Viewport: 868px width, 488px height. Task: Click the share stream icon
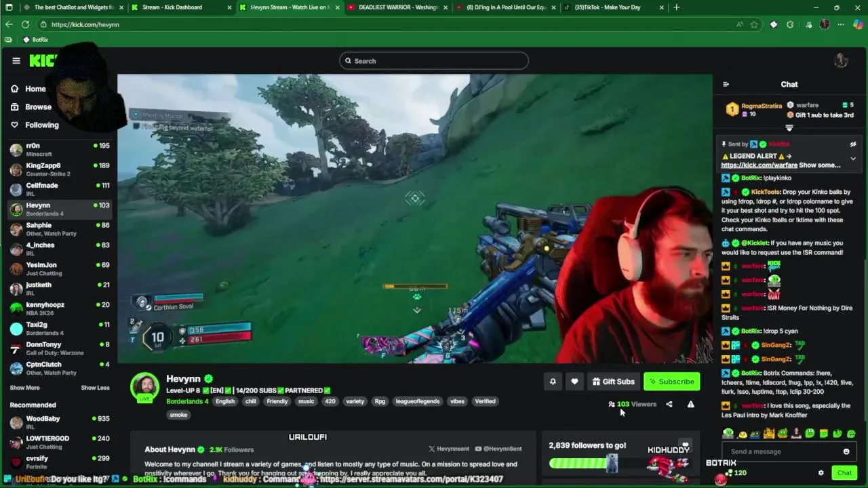click(x=669, y=404)
